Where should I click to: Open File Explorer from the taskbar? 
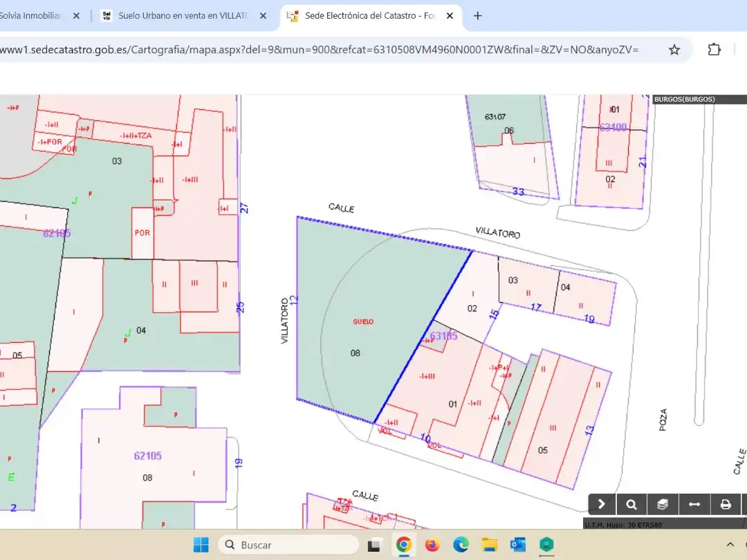[489, 545]
